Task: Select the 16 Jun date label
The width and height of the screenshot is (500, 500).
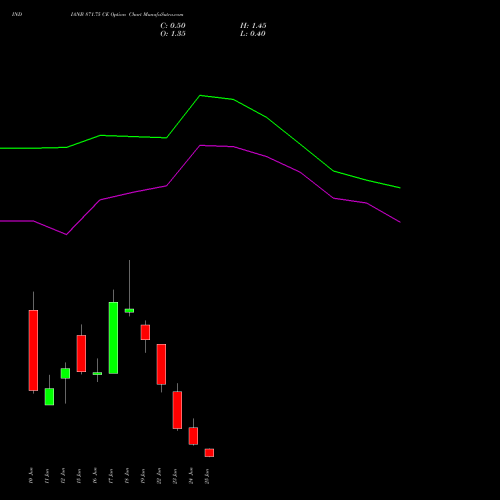Action: (x=95, y=476)
